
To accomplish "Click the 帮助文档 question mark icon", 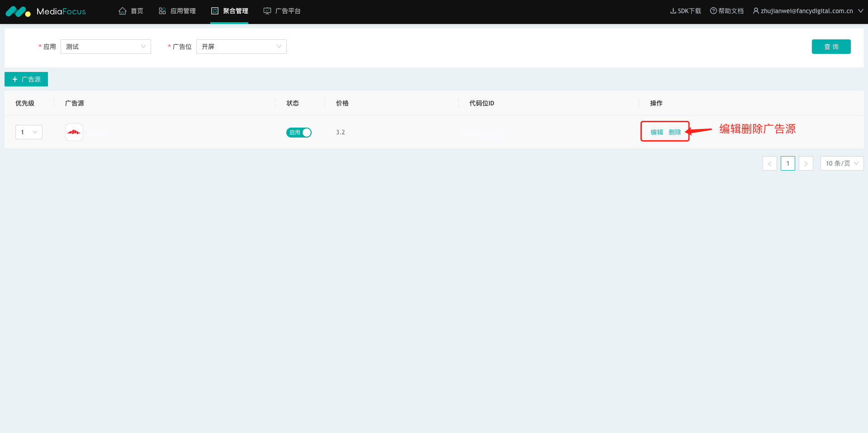I will [x=713, y=11].
